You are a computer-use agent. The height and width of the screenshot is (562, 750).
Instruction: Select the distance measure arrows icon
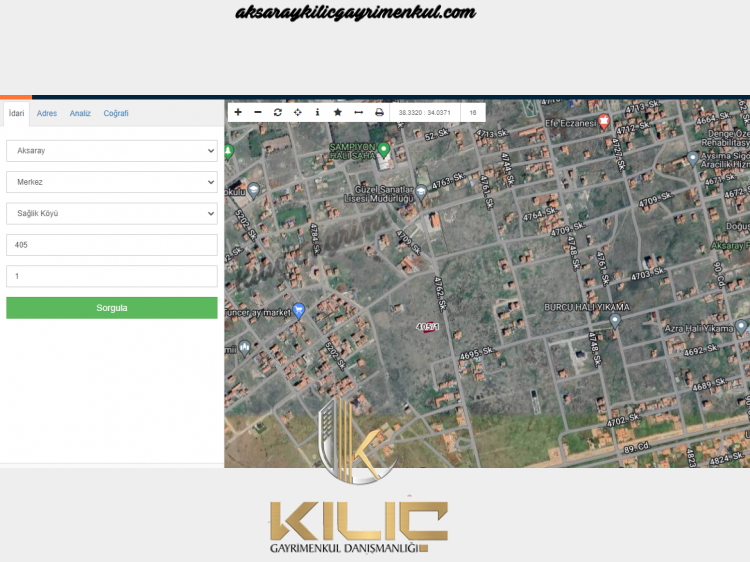(x=358, y=112)
